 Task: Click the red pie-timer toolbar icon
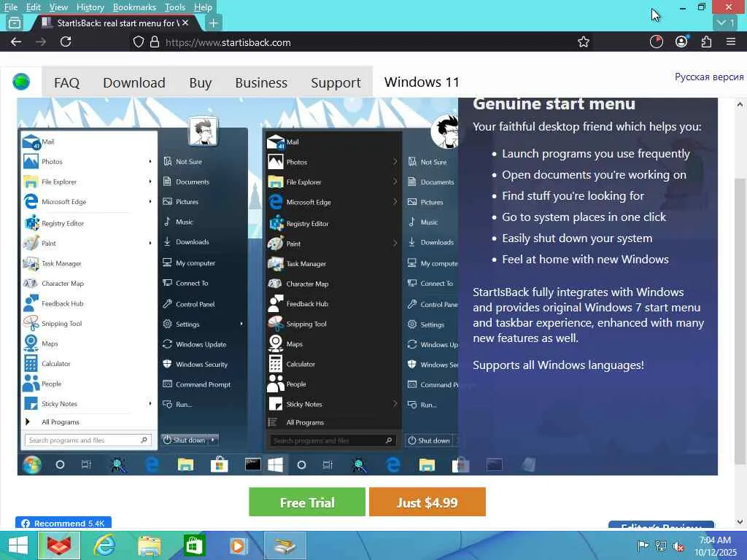(x=656, y=42)
